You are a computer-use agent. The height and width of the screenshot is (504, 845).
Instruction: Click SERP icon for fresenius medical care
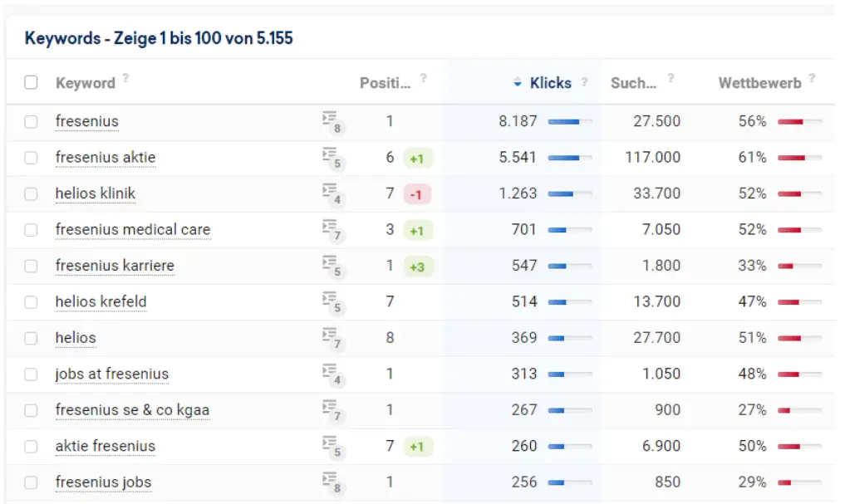coord(332,230)
